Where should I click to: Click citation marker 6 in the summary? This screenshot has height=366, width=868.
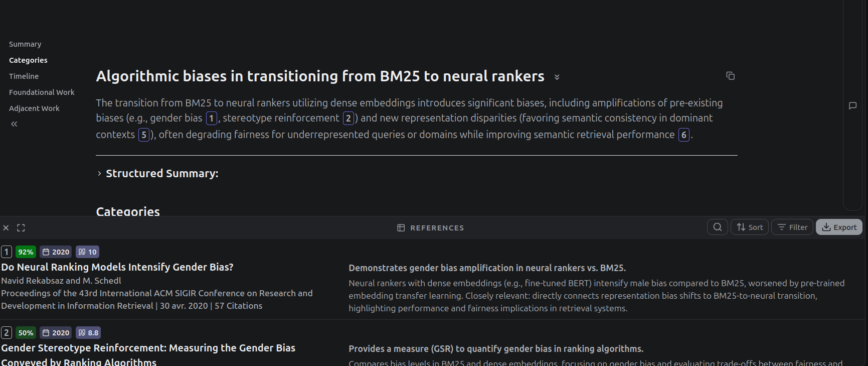[x=683, y=135]
